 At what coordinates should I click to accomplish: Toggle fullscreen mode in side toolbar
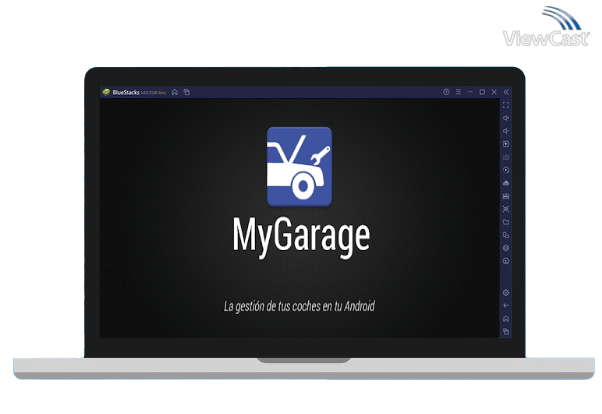tap(506, 105)
